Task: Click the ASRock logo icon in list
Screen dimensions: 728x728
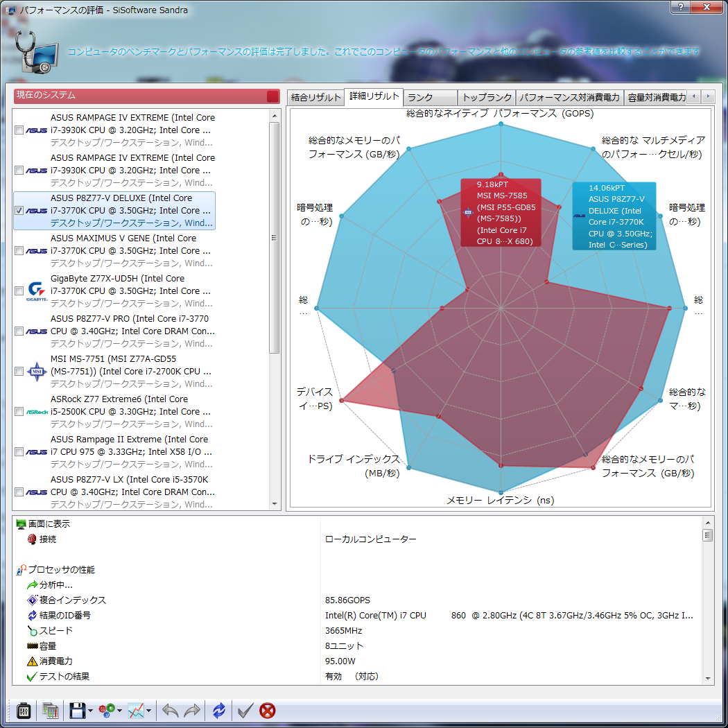Action: click(37, 412)
